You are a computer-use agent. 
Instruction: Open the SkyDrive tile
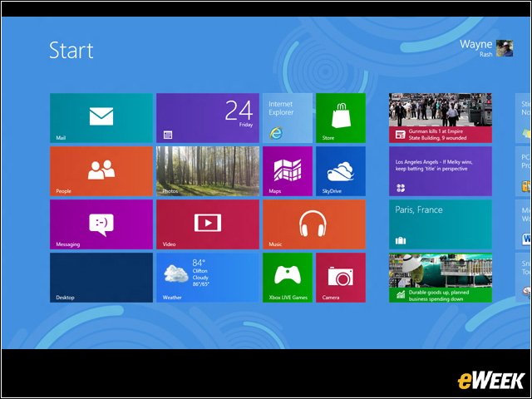tap(340, 170)
